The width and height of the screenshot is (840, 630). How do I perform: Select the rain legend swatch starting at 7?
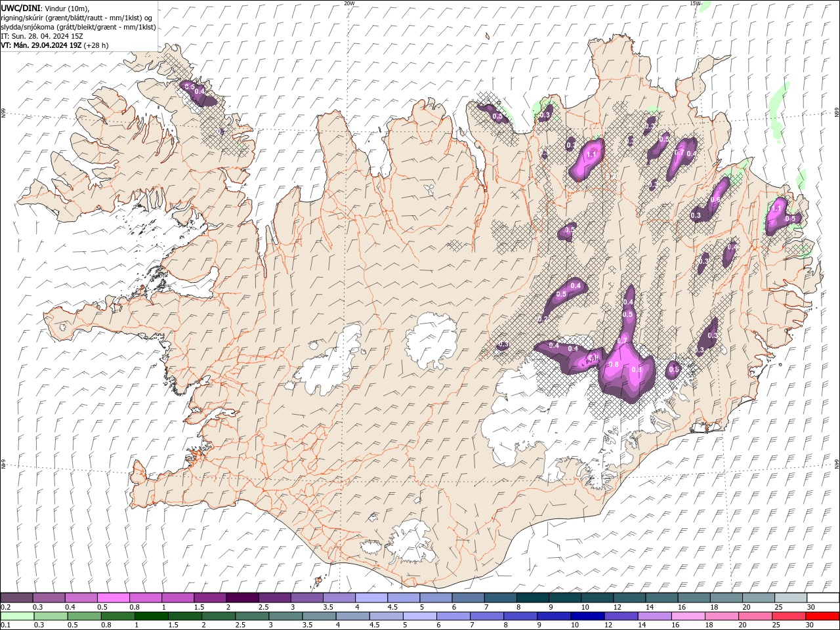(486, 616)
